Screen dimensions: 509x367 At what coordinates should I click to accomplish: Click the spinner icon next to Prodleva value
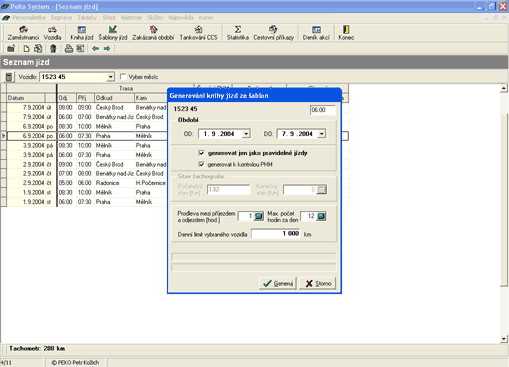pyautogui.click(x=259, y=216)
